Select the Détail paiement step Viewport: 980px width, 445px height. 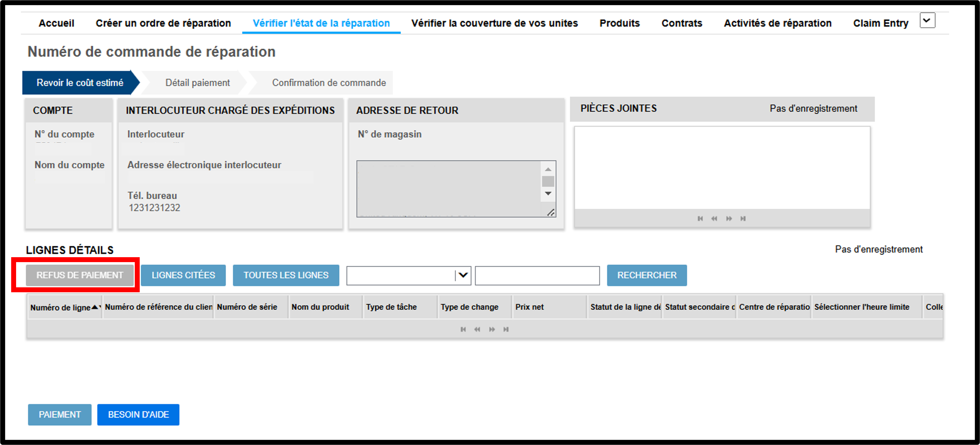197,83
